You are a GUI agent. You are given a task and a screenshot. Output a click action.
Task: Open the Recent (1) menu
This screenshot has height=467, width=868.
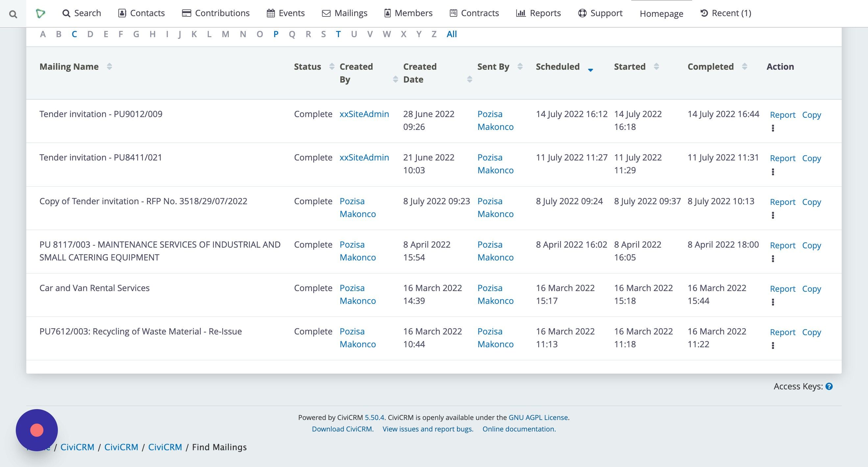pyautogui.click(x=726, y=13)
